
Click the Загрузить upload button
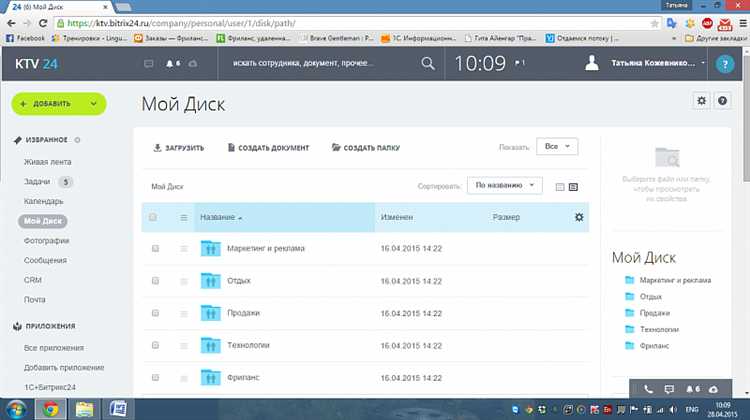click(x=179, y=148)
